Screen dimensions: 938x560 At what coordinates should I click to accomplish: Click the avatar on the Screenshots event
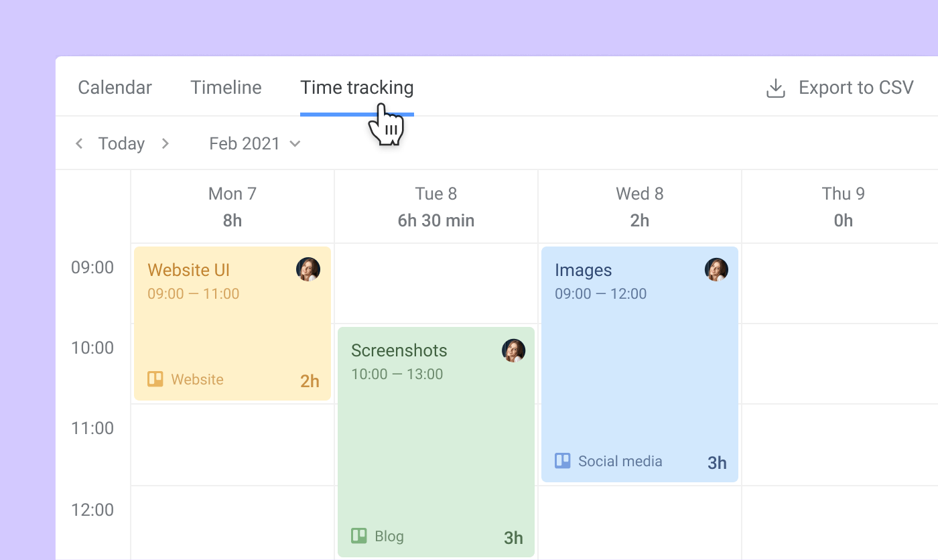click(513, 350)
